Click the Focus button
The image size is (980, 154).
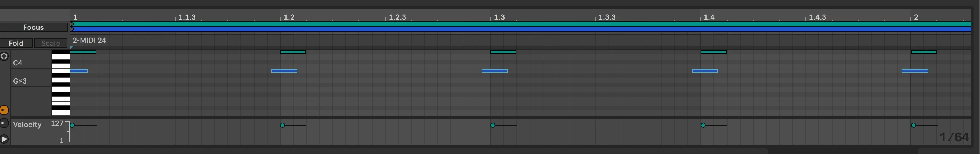[33, 28]
